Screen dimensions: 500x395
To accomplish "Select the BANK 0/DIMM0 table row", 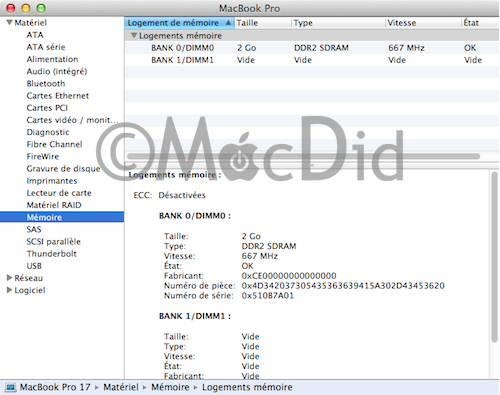I will point(312,48).
